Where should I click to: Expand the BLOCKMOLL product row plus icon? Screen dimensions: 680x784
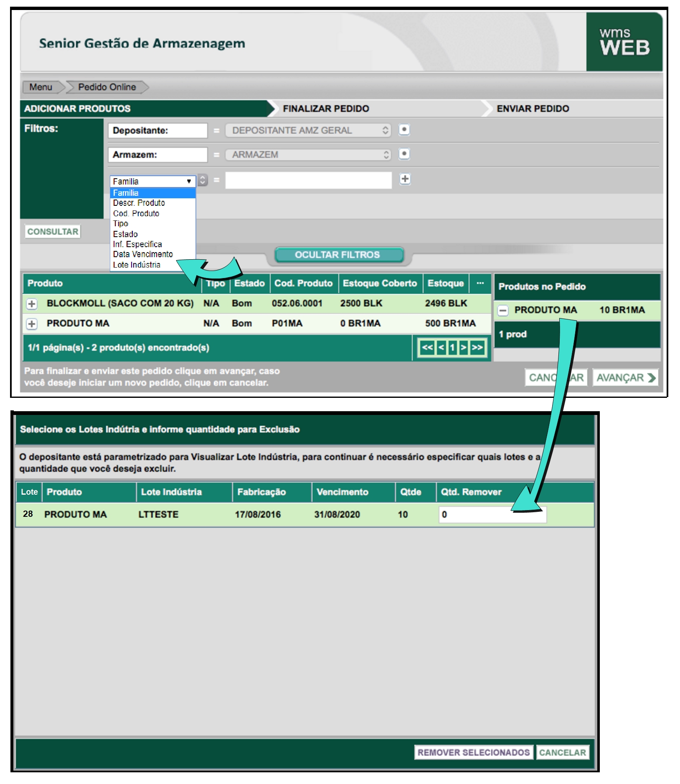[x=32, y=303]
